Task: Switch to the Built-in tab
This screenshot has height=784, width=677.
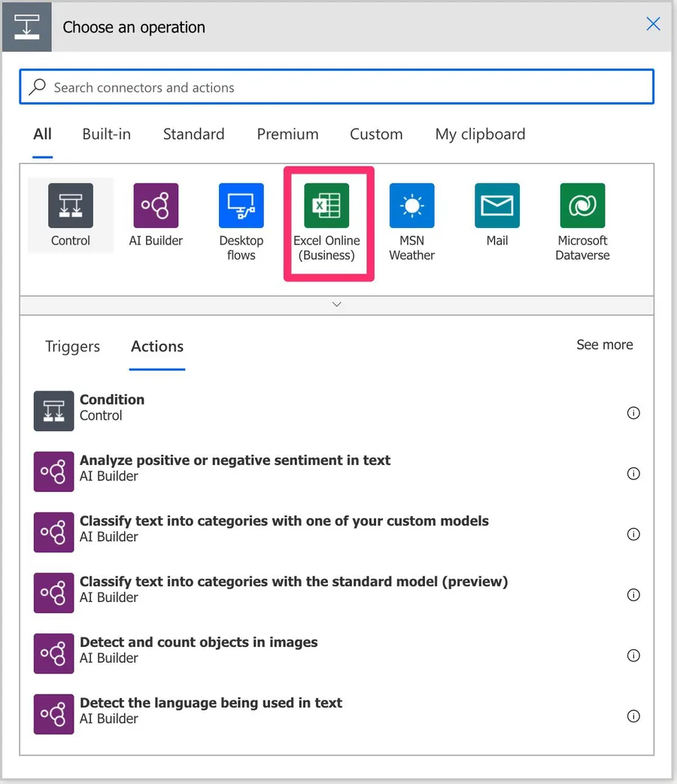Action: pyautogui.click(x=106, y=135)
